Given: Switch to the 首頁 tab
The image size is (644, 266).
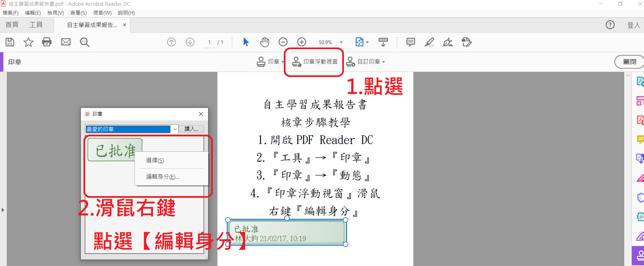Looking at the screenshot, I should coord(12,25).
